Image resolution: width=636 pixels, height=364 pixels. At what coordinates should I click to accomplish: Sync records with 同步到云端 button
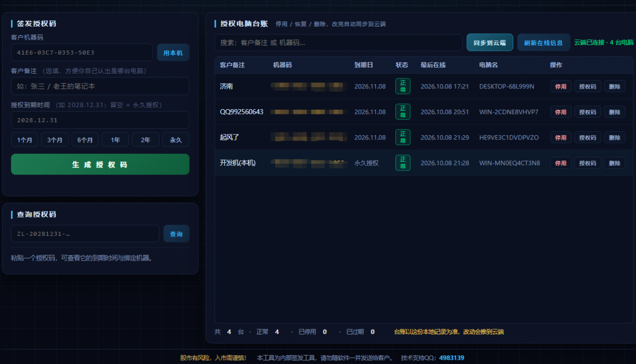tap(490, 42)
